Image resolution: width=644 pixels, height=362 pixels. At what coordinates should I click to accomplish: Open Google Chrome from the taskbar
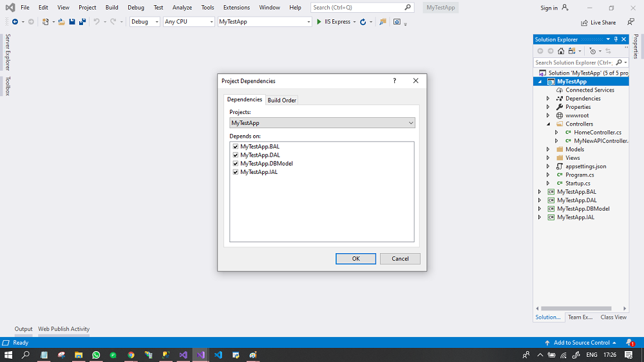pos(131,355)
